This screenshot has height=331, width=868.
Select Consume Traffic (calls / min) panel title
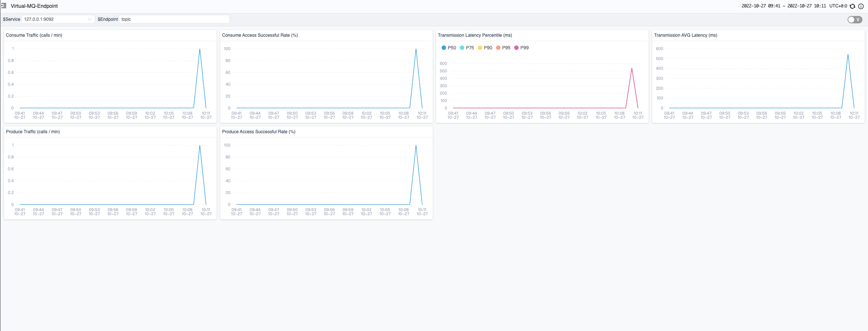pos(34,35)
